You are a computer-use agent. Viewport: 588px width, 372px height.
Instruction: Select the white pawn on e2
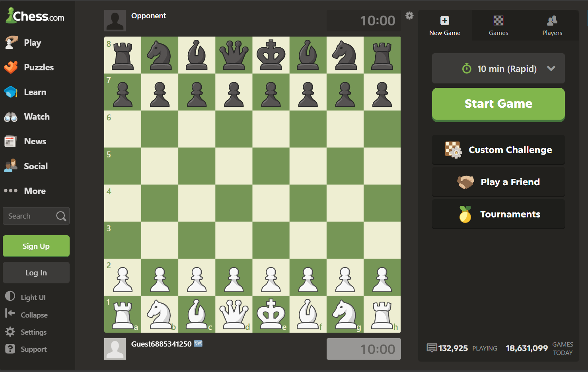click(271, 277)
